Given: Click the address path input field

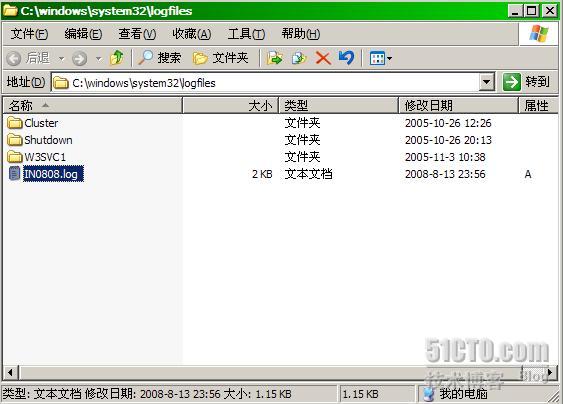Looking at the screenshot, I should (x=265, y=83).
